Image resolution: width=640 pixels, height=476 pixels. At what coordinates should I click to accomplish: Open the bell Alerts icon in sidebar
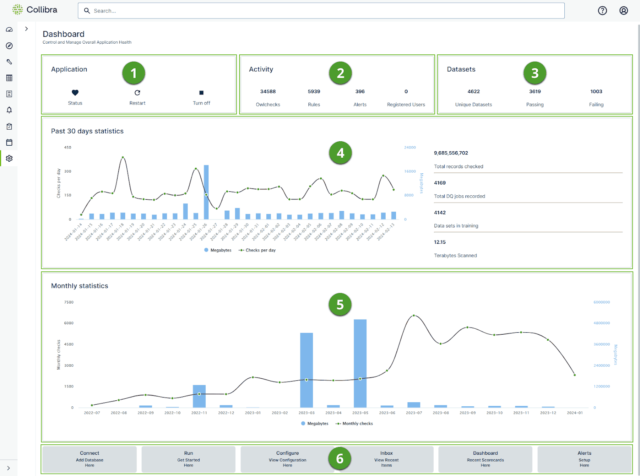(x=9, y=110)
